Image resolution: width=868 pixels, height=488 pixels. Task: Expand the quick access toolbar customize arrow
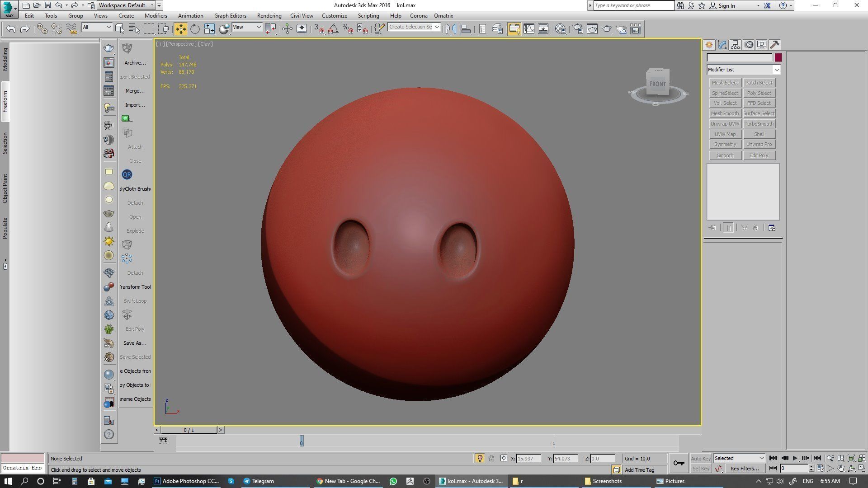pos(159,5)
